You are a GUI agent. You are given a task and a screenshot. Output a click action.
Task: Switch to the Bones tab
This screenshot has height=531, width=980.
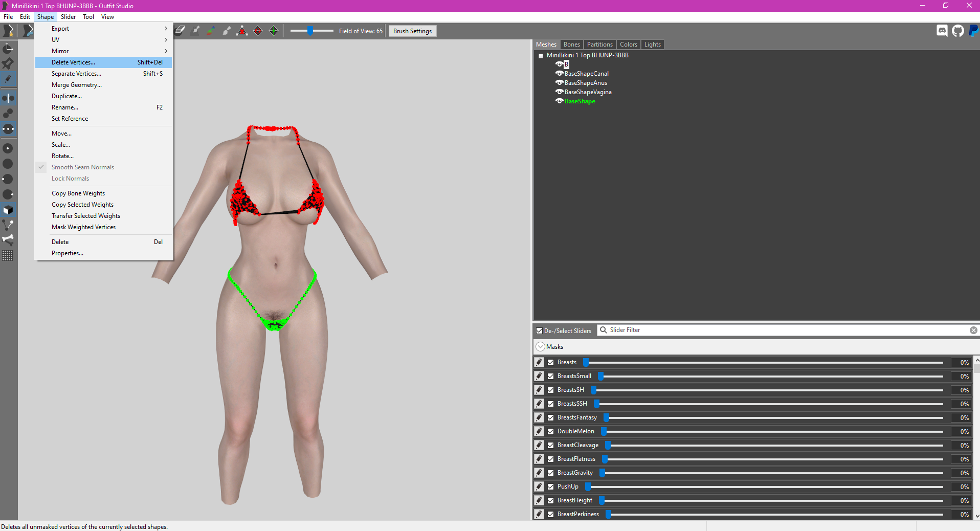[x=572, y=45]
